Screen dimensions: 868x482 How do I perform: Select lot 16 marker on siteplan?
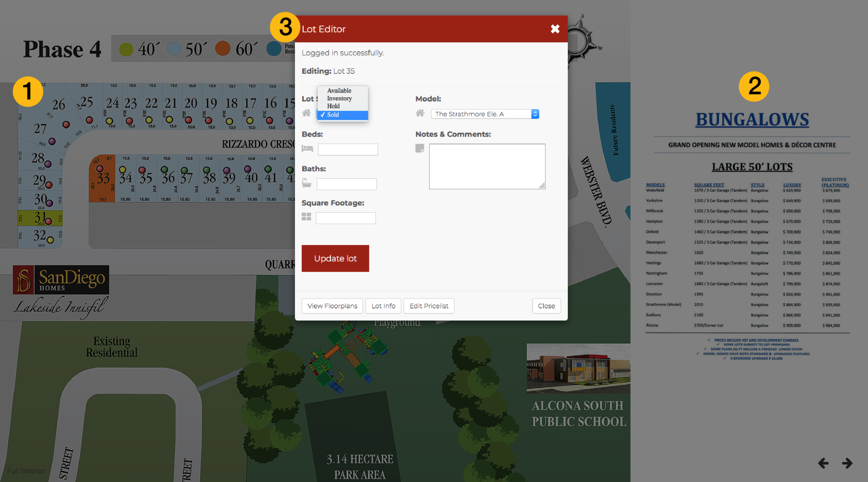[x=270, y=120]
